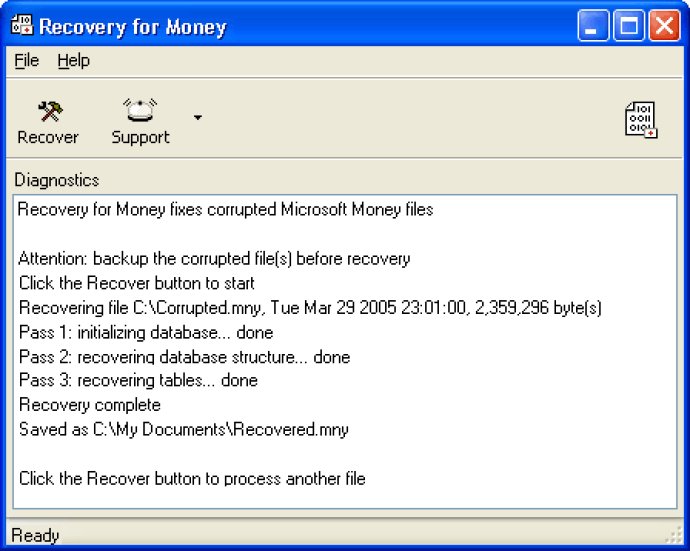The width and height of the screenshot is (690, 551).
Task: Click the window resize grip corner
Action: [674, 536]
